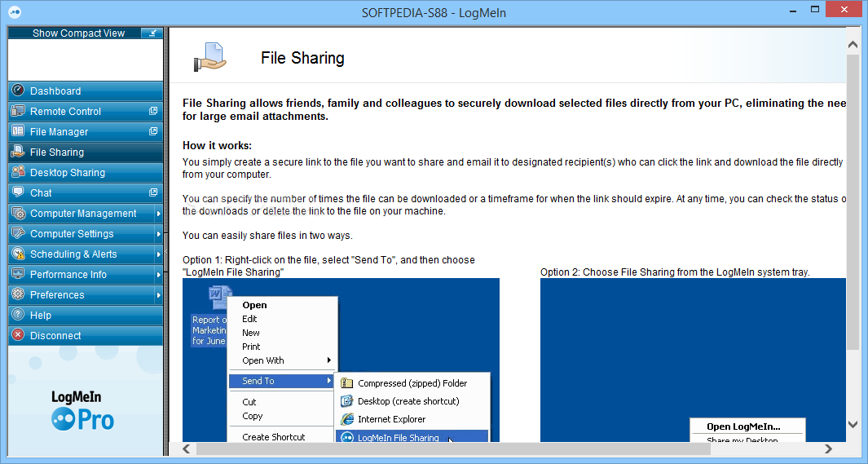The height and width of the screenshot is (464, 868).
Task: Open Computer Settings menu item
Action: tap(86, 234)
